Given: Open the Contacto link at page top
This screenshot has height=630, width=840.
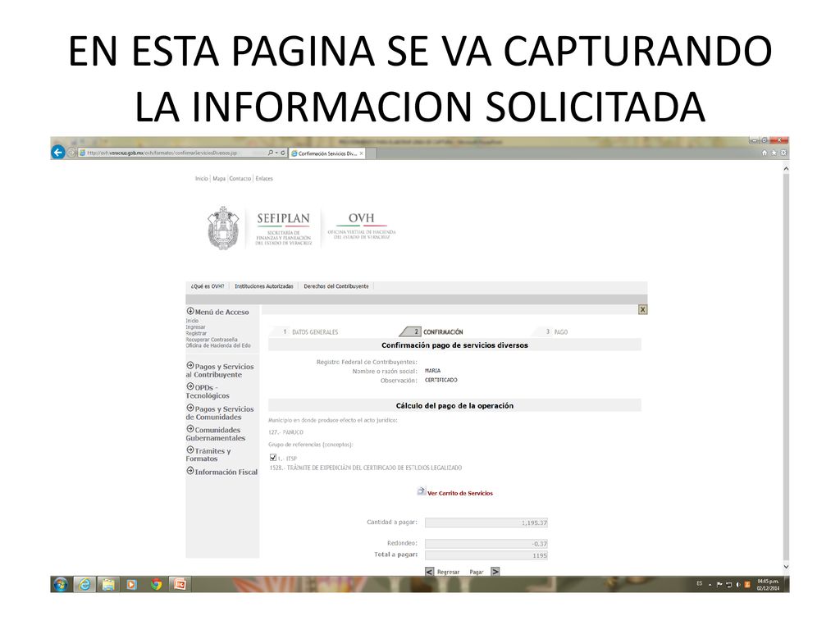Looking at the screenshot, I should pos(240,178).
